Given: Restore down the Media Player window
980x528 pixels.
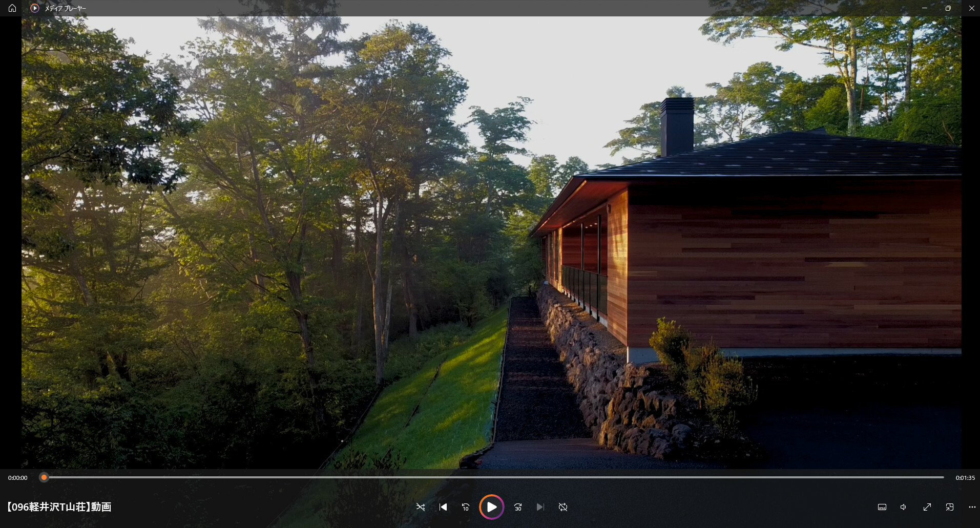Looking at the screenshot, I should click(948, 8).
